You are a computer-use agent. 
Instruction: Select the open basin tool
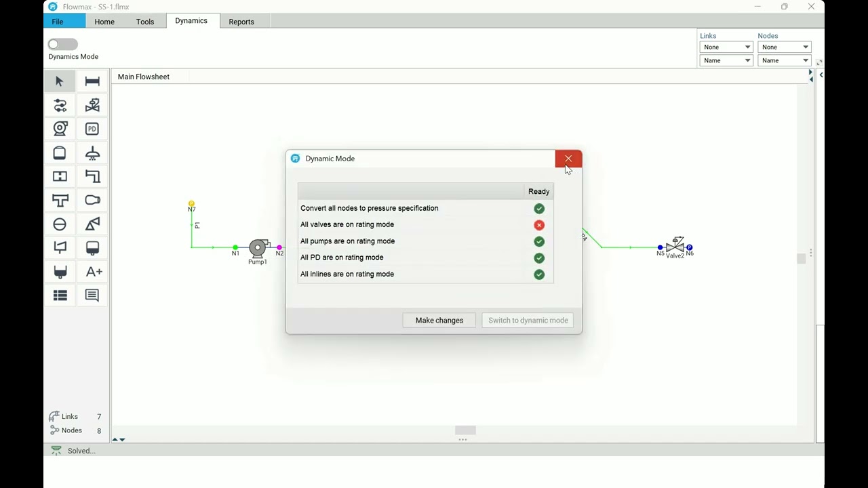(60, 271)
